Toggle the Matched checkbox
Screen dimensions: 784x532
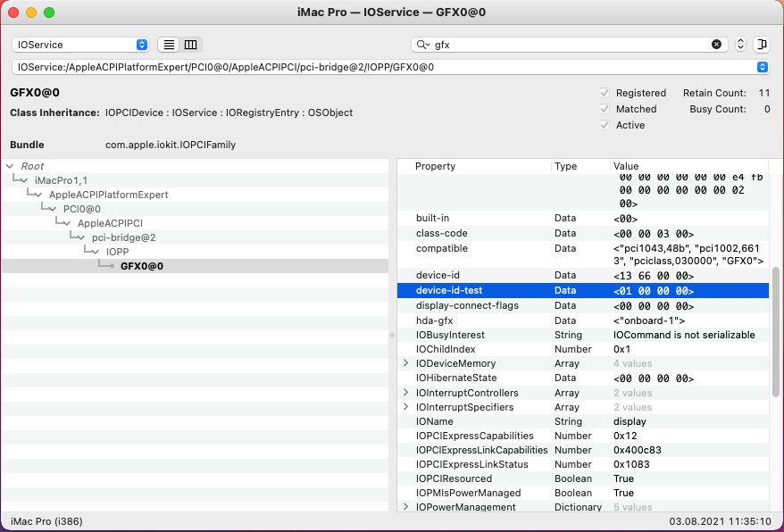[x=605, y=109]
